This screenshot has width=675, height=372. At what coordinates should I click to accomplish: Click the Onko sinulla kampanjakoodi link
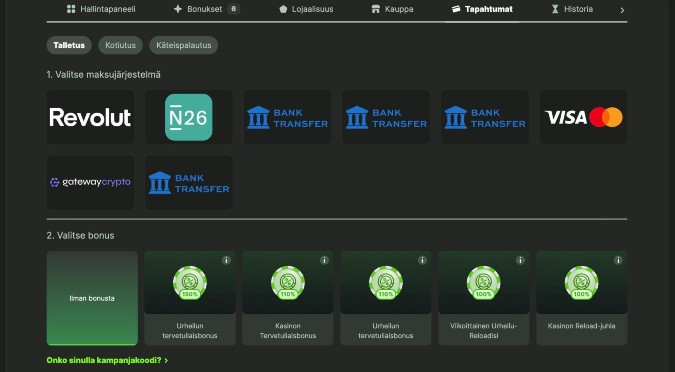pos(107,360)
